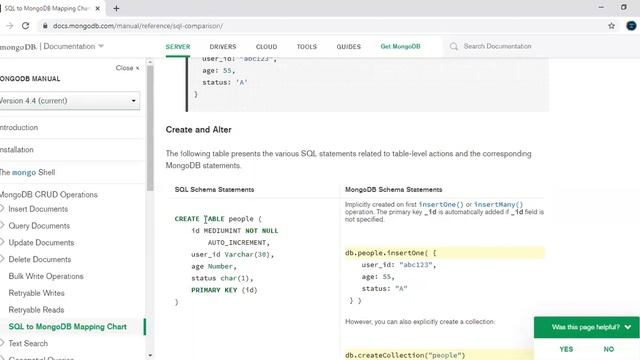Expand the Update Documents chevron
This screenshot has height=360, width=640.
[2, 242]
